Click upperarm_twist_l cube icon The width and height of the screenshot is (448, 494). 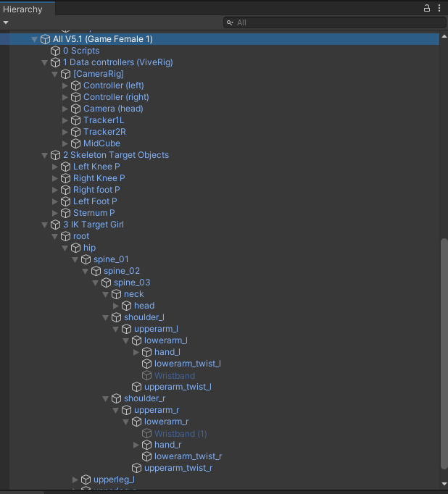pyautogui.click(x=136, y=387)
